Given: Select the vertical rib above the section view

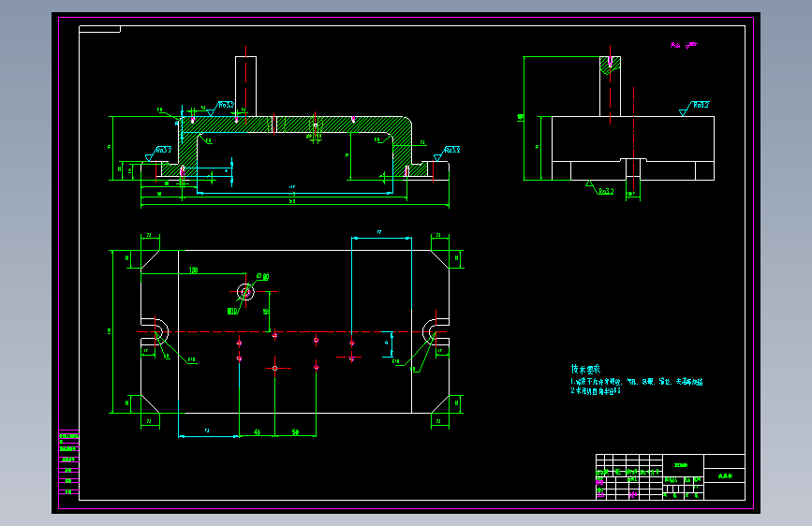Looking at the screenshot, I should 245,86.
